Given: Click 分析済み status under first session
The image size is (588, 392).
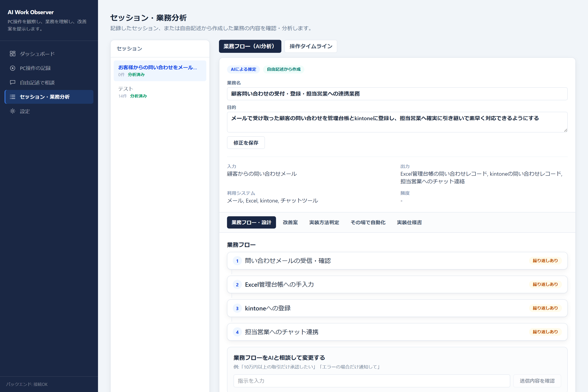Looking at the screenshot, I should pyautogui.click(x=136, y=74).
